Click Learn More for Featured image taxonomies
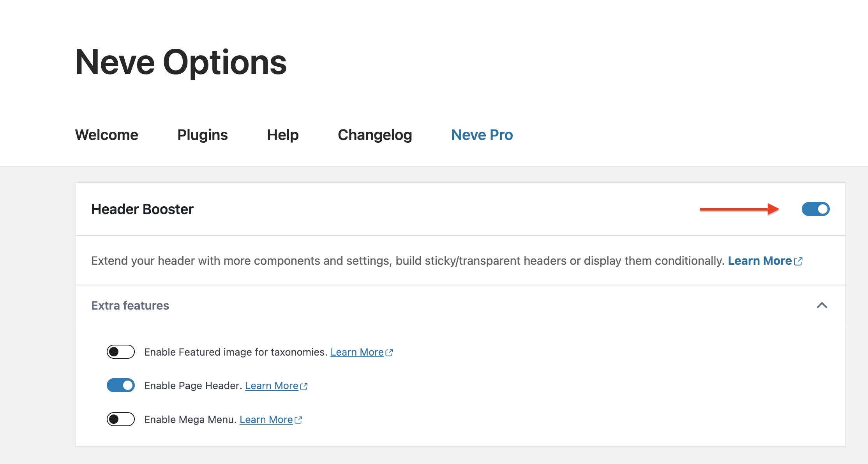The height and width of the screenshot is (464, 868). pyautogui.click(x=357, y=352)
